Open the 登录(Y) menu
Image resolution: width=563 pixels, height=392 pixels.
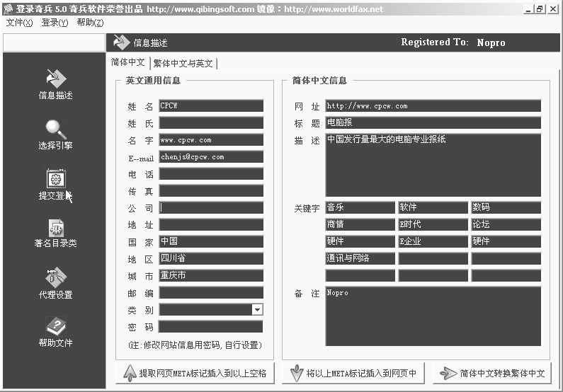point(55,23)
